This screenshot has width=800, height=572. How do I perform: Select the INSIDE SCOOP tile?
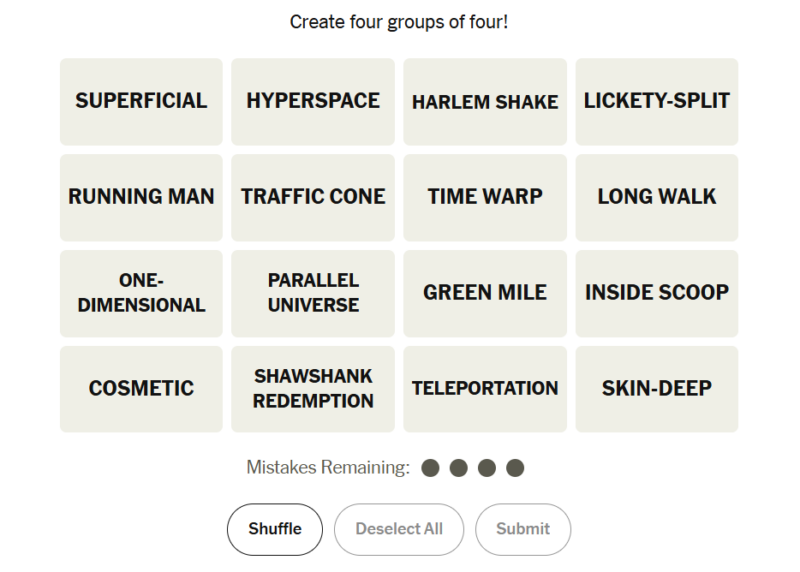pyautogui.click(x=657, y=293)
